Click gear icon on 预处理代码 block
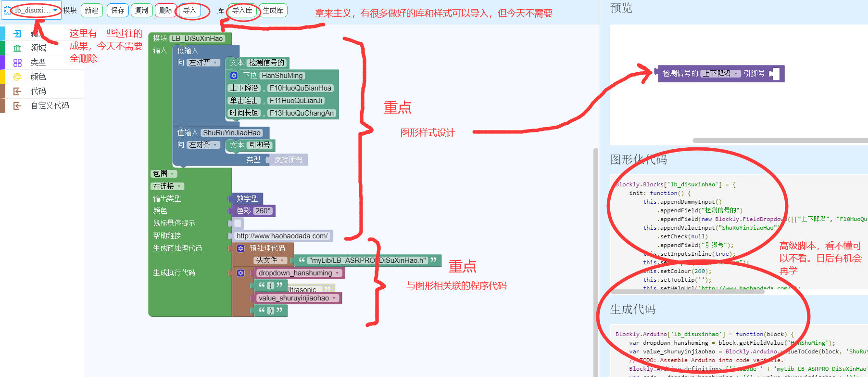868x377 pixels. 240,248
